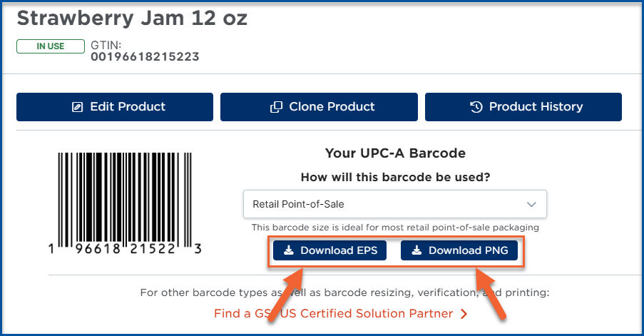
Task: Expand the barcode usage chevron arrow
Action: [531, 204]
